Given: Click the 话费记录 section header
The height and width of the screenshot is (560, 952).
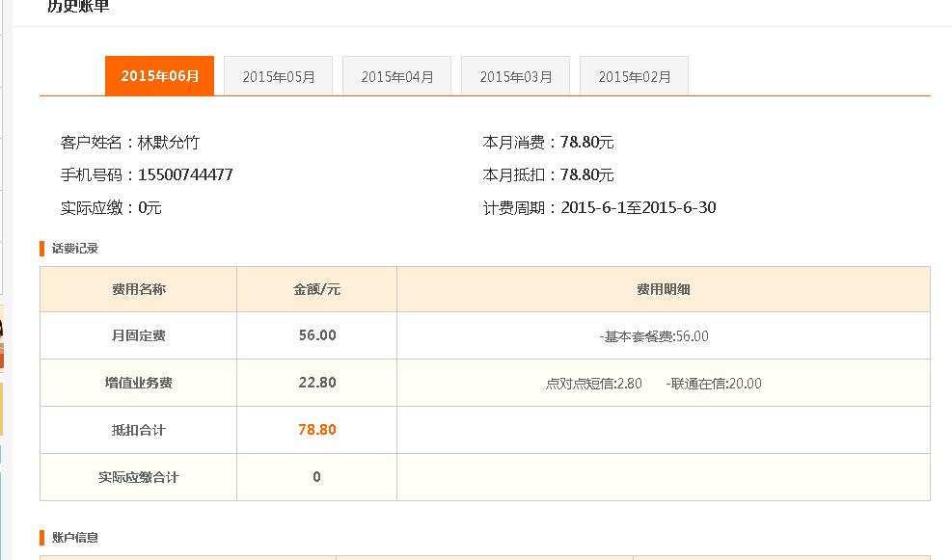Looking at the screenshot, I should click(x=74, y=249).
